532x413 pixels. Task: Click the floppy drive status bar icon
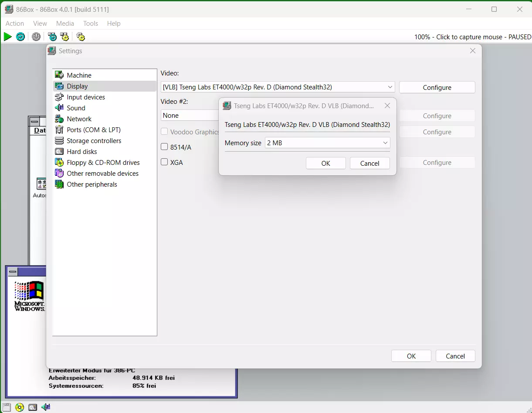[x=6, y=407]
